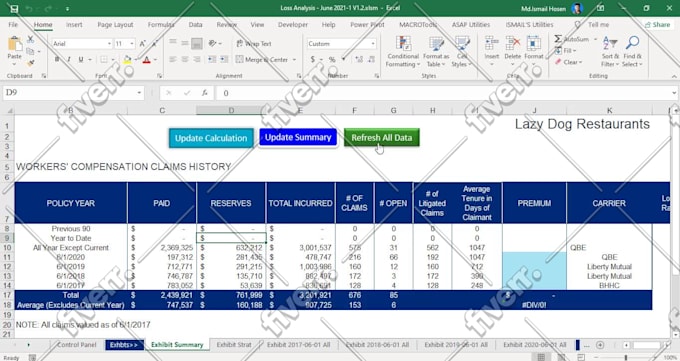
Task: Toggle Bold formatting
Action: [x=57, y=59]
